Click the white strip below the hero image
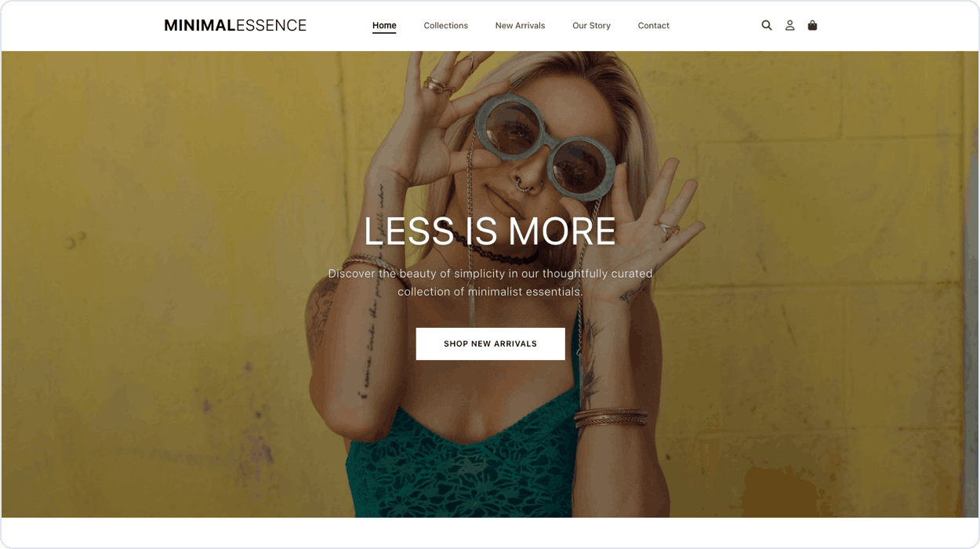 490,533
